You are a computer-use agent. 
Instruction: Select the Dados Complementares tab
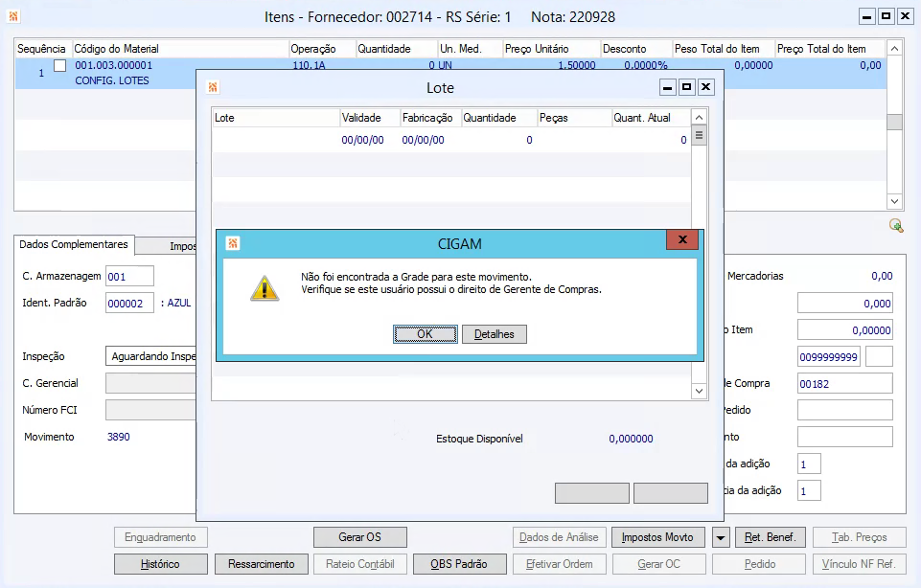coord(74,244)
